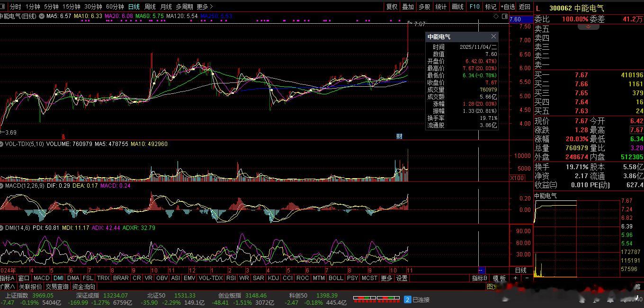This screenshot has width=644, height=308.
Task: Expand MACD indicator options arrow
Action: 2,186
